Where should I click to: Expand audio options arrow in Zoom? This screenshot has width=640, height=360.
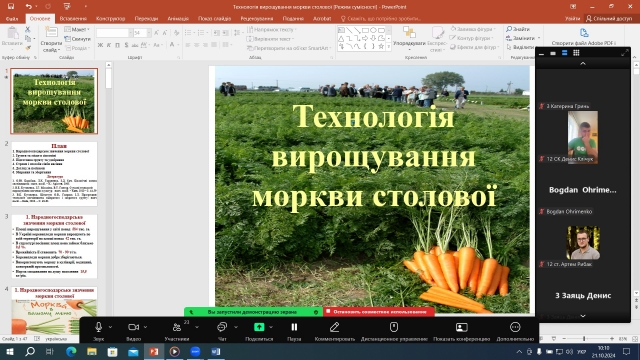pyautogui.click(x=110, y=327)
